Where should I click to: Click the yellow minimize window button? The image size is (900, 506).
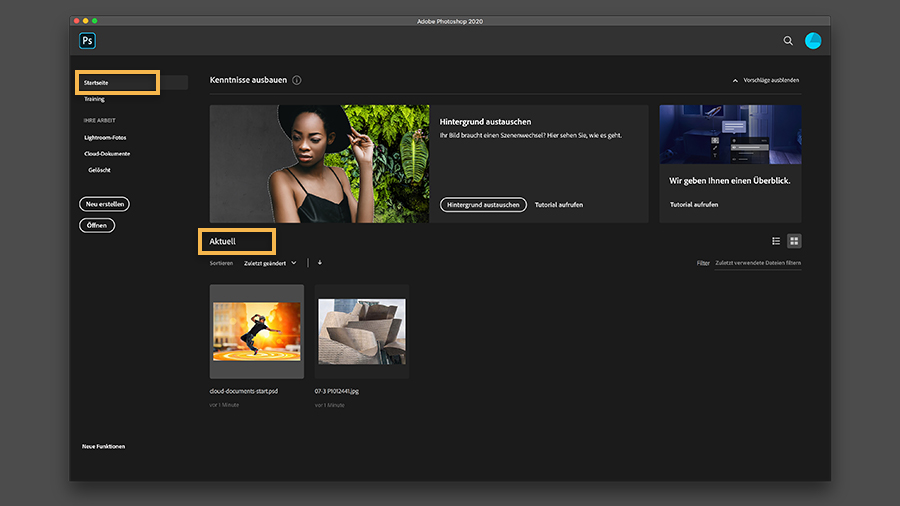pos(86,21)
